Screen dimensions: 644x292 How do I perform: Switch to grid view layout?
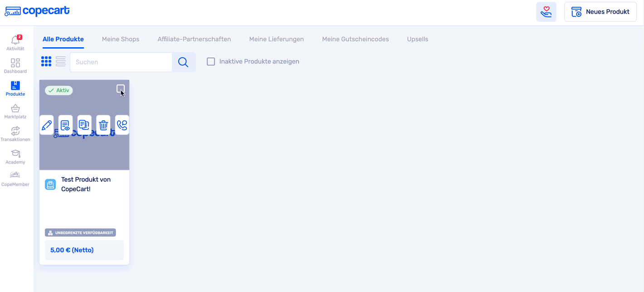46,62
